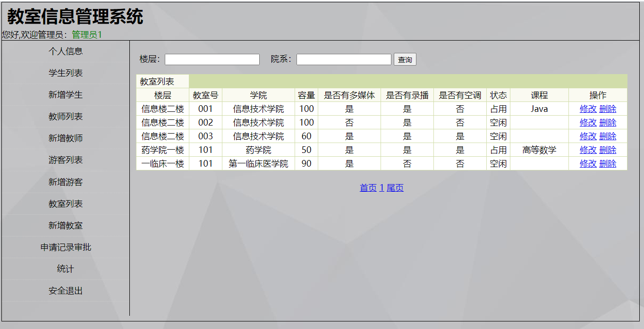Click 修改 in the 一临床一楼 row
The height and width of the screenshot is (329, 644).
coord(588,164)
